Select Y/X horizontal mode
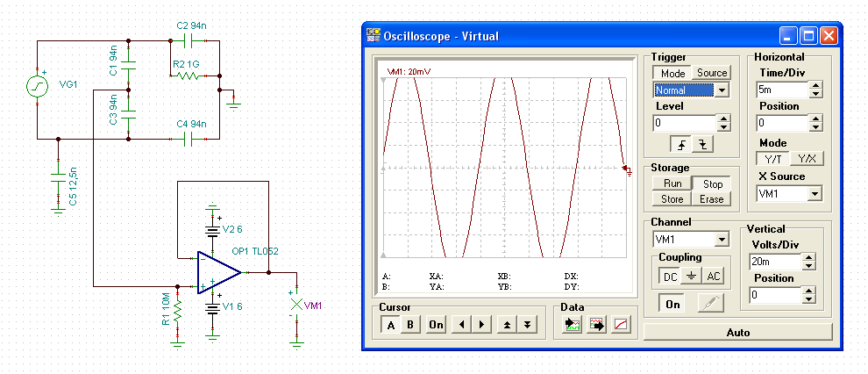The width and height of the screenshot is (868, 374). click(807, 159)
